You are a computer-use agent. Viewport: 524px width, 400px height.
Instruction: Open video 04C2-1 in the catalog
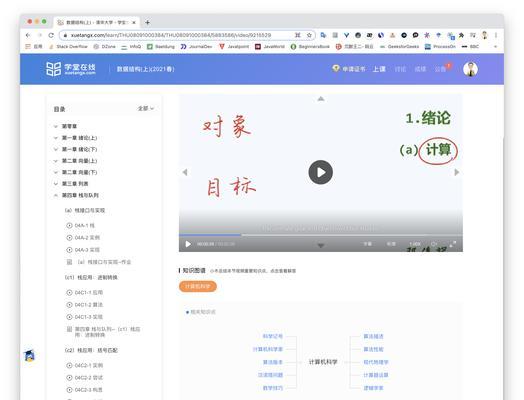tap(85, 365)
